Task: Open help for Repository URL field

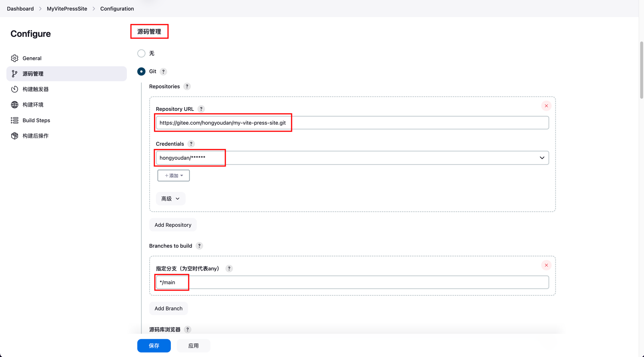Action: (201, 109)
